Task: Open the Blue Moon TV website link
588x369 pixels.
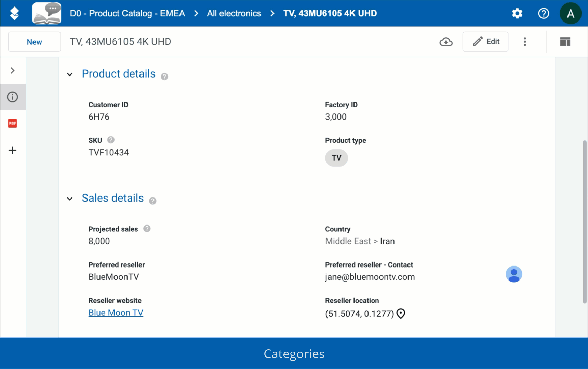Action: tap(116, 313)
